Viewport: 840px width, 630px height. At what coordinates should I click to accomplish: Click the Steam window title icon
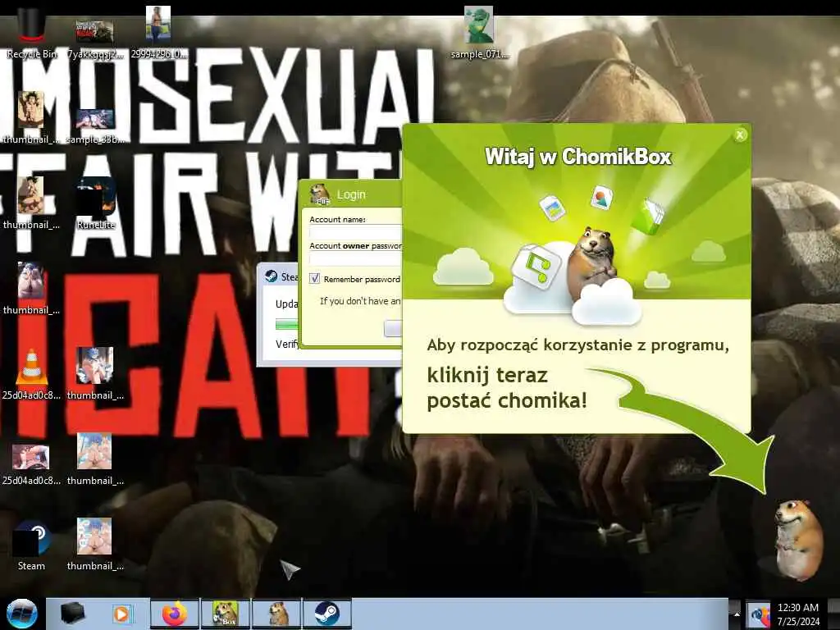(271, 276)
